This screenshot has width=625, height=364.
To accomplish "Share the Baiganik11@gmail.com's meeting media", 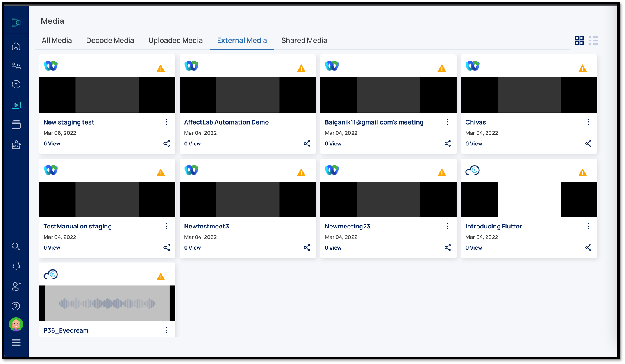I will point(448,143).
